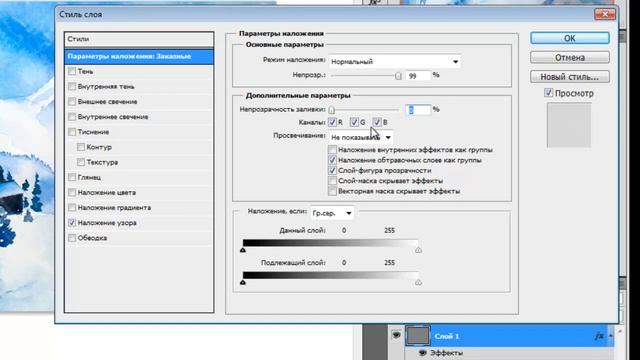Close the Стиль слоя dialog
Image resolution: width=640 pixels, height=360 pixels.
click(604, 14)
